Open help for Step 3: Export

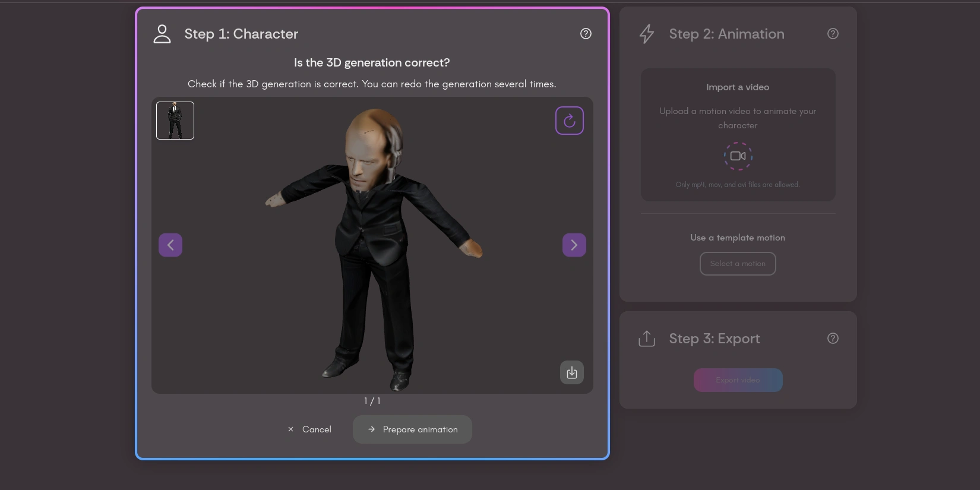coord(833,339)
